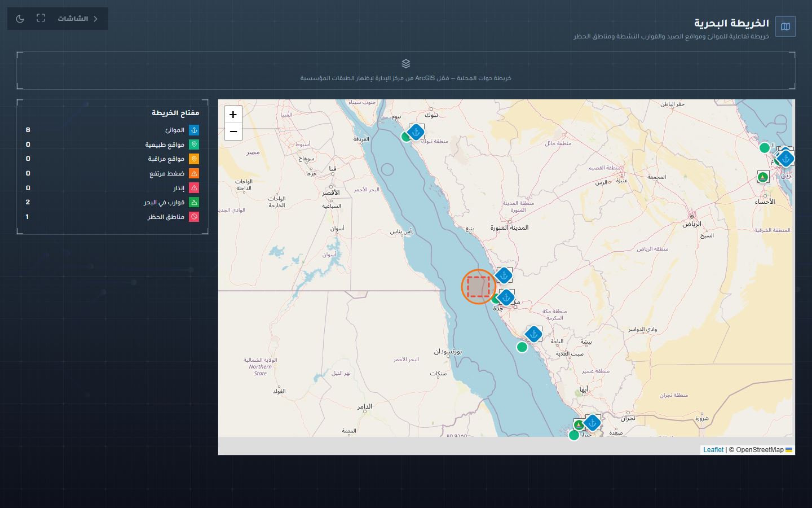Click the count 2 in the قوارب في البحر row
Viewport: 812px width, 508px height.
[28, 202]
